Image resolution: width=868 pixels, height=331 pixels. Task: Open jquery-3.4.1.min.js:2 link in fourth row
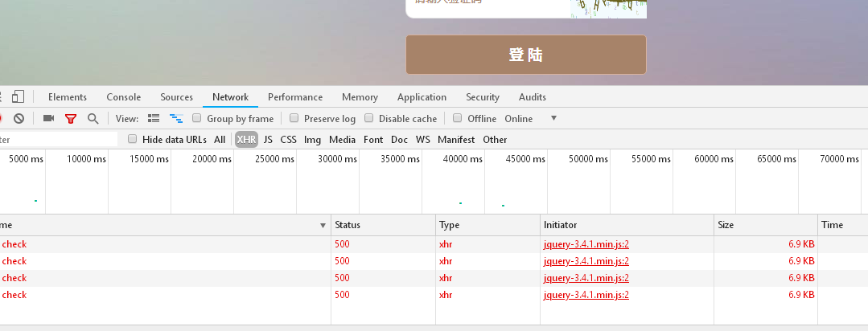[x=586, y=295]
